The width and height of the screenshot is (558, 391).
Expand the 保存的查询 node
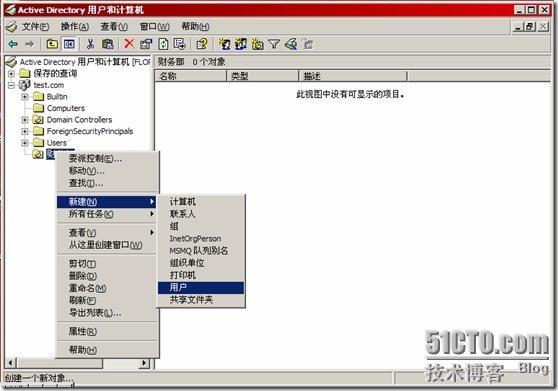[x=11, y=74]
